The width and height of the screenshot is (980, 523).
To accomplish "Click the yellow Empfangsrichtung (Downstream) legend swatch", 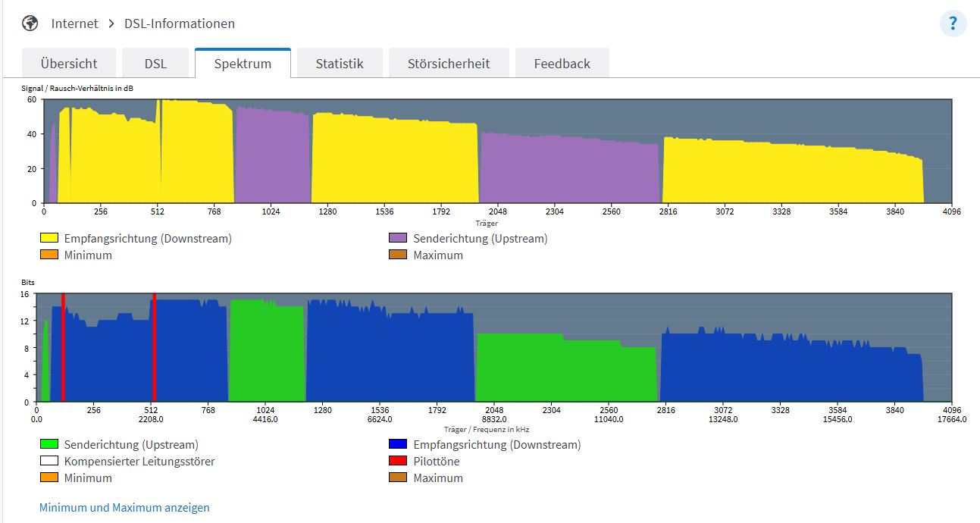I will pos(49,238).
